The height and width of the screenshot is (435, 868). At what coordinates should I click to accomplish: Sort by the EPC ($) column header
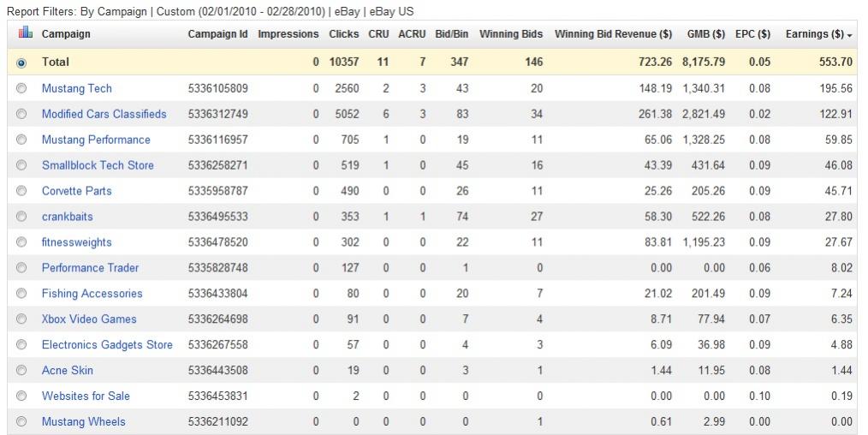[752, 34]
